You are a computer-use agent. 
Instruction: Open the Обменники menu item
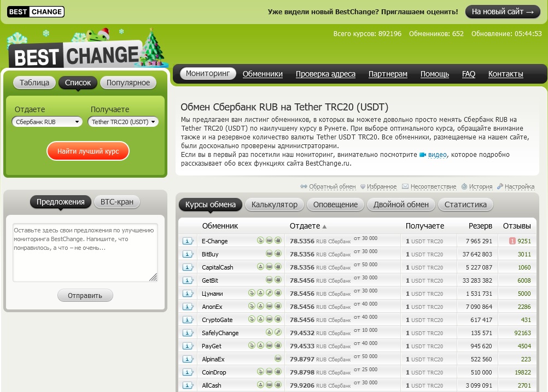[263, 74]
